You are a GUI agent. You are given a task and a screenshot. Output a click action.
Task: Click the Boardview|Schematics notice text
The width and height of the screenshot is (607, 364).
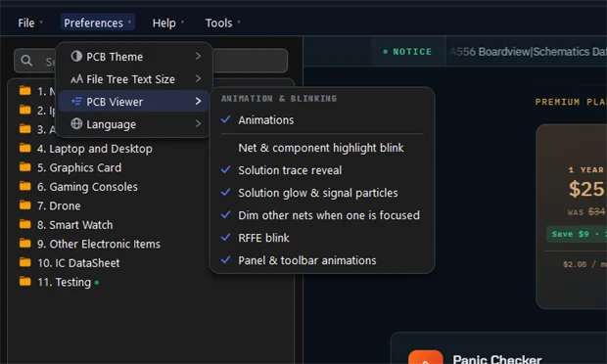[528, 52]
